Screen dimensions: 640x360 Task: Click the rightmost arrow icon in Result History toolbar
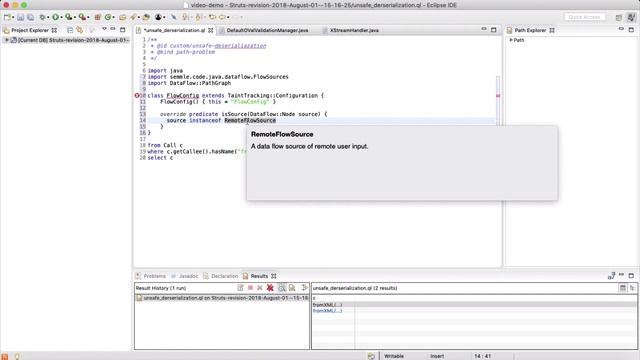click(304, 288)
